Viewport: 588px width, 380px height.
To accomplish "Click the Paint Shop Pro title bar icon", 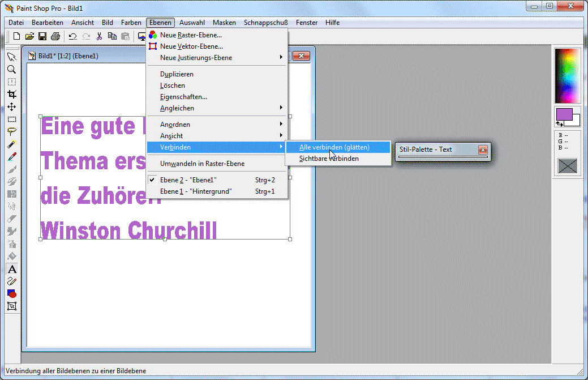I will tap(9, 8).
